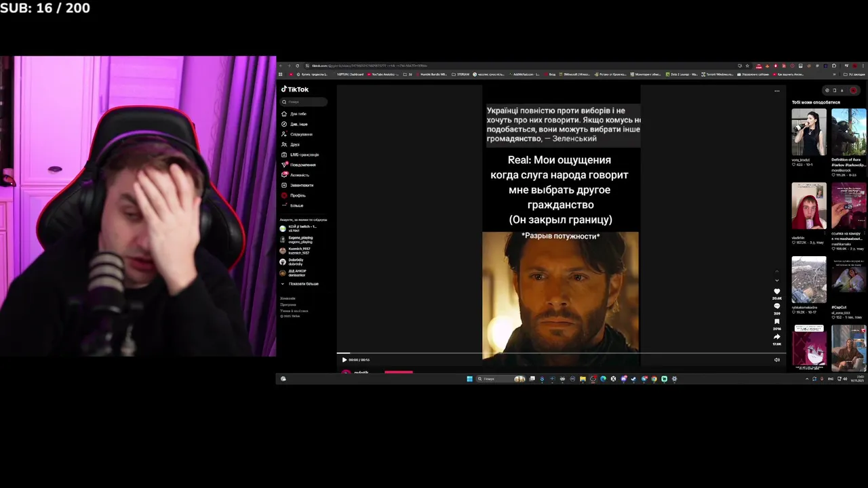Image resolution: width=868 pixels, height=488 pixels.
Task: Open File Explorer from the taskbar
Action: click(x=583, y=379)
